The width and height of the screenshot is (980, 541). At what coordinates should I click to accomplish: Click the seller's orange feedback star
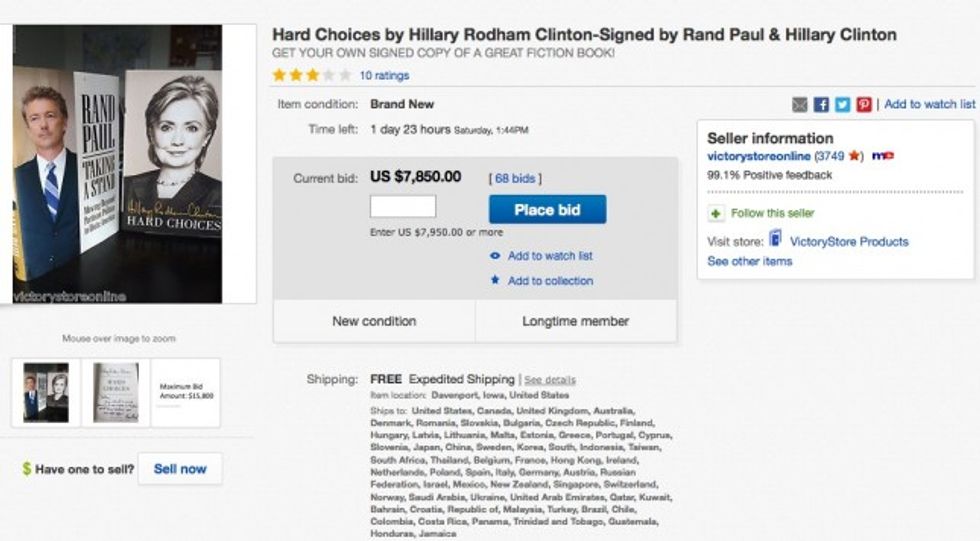coord(855,156)
